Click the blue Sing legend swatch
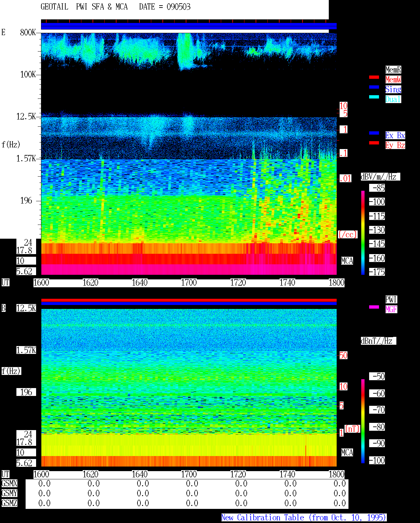Screen dimensions: 420x523 [374, 87]
